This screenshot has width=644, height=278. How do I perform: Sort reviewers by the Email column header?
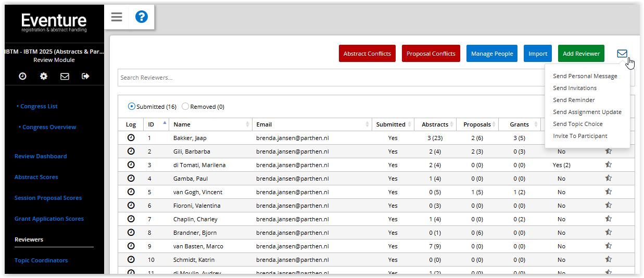(x=264, y=124)
